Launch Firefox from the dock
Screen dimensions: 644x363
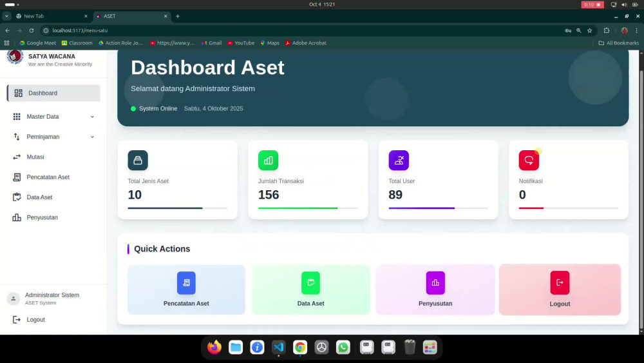[x=214, y=348]
